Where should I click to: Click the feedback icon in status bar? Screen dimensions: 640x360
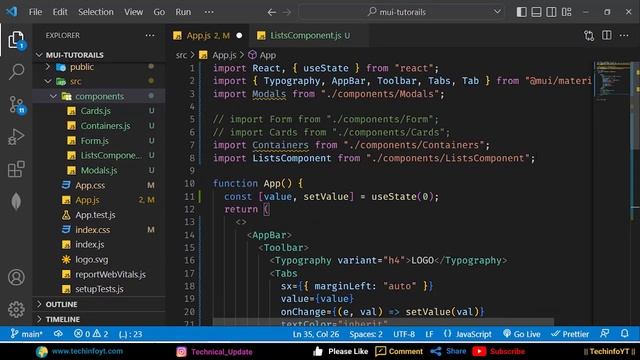pos(605,334)
